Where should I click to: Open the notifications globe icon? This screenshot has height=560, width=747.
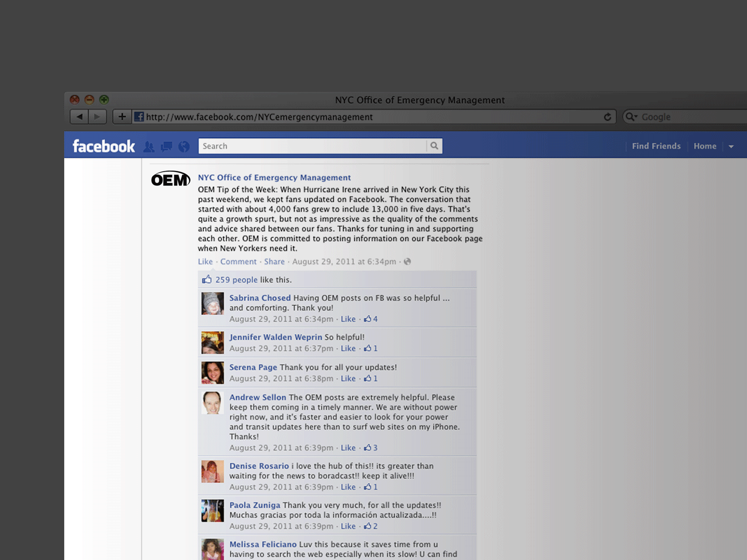point(184,147)
